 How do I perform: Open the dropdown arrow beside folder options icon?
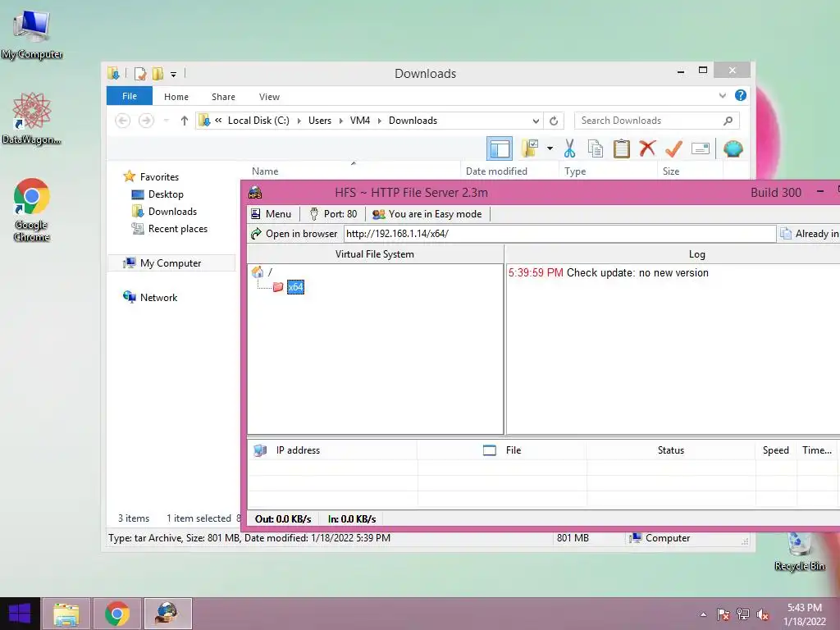[x=550, y=148]
